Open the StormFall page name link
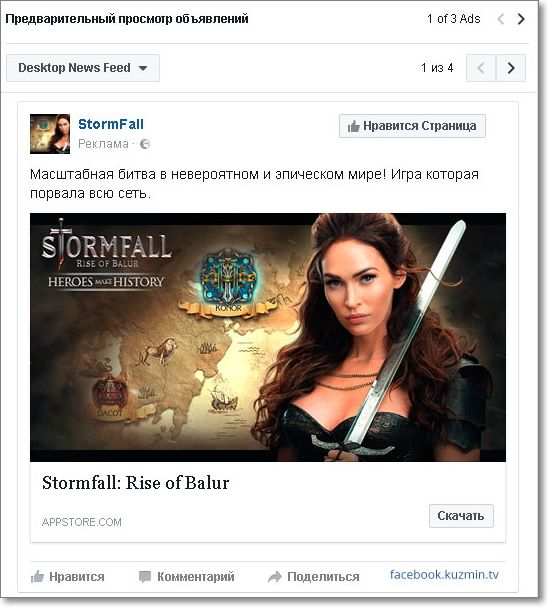The width and height of the screenshot is (548, 607). [x=111, y=124]
